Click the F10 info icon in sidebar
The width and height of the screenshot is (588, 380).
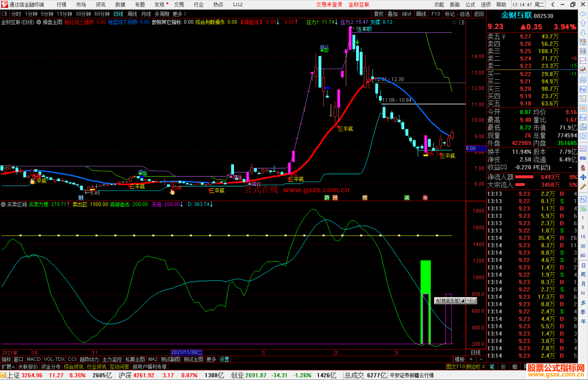pyautogui.click(x=583, y=89)
